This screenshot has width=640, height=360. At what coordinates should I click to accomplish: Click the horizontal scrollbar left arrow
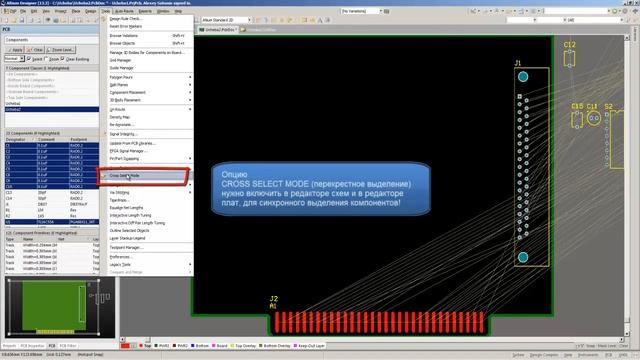122,339
